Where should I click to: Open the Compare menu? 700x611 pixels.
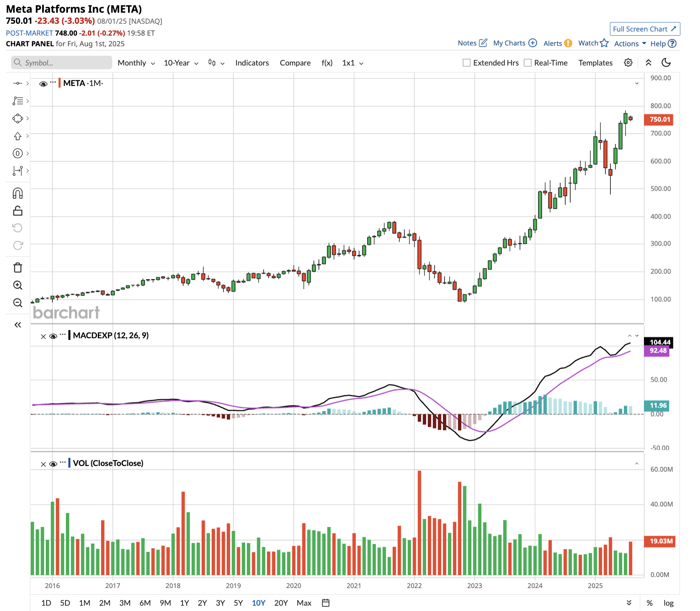295,63
